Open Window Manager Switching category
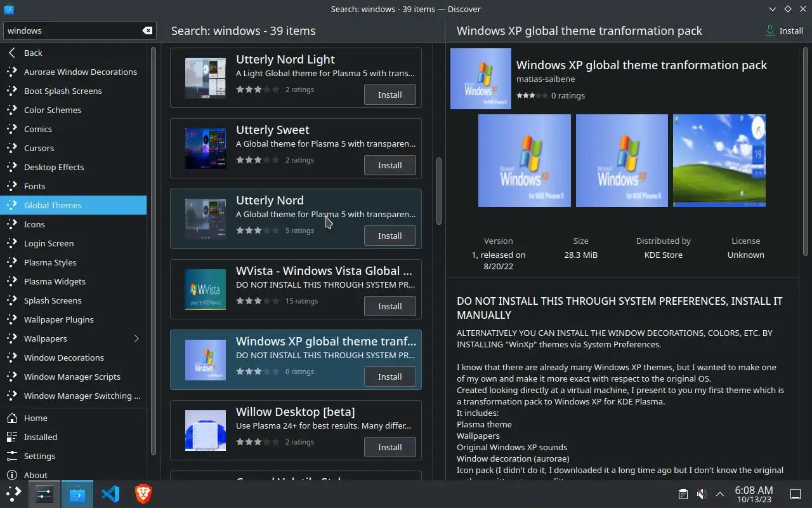 click(x=73, y=396)
